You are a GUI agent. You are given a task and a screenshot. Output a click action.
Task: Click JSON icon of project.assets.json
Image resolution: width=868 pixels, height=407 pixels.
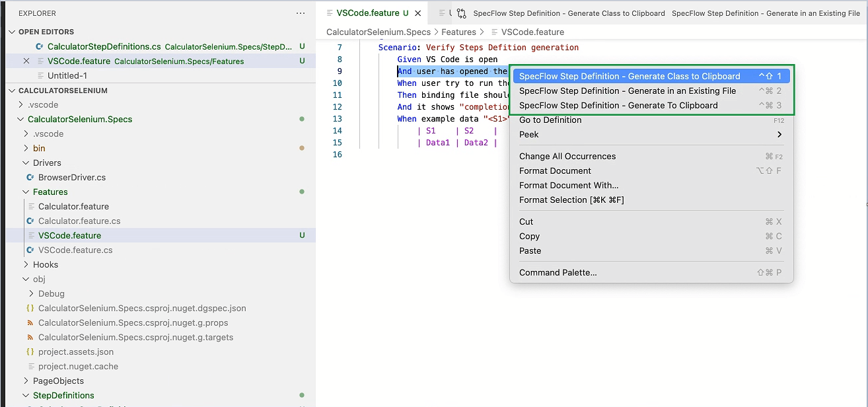click(30, 351)
